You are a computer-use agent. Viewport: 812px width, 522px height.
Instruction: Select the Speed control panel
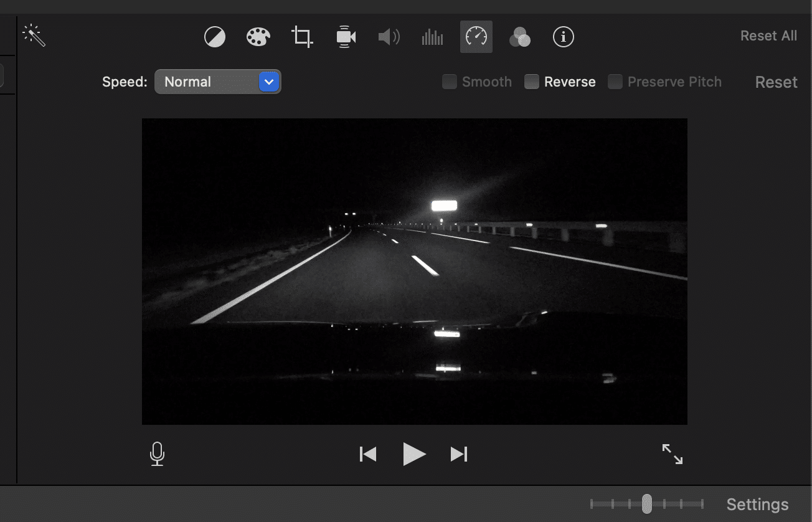point(476,37)
